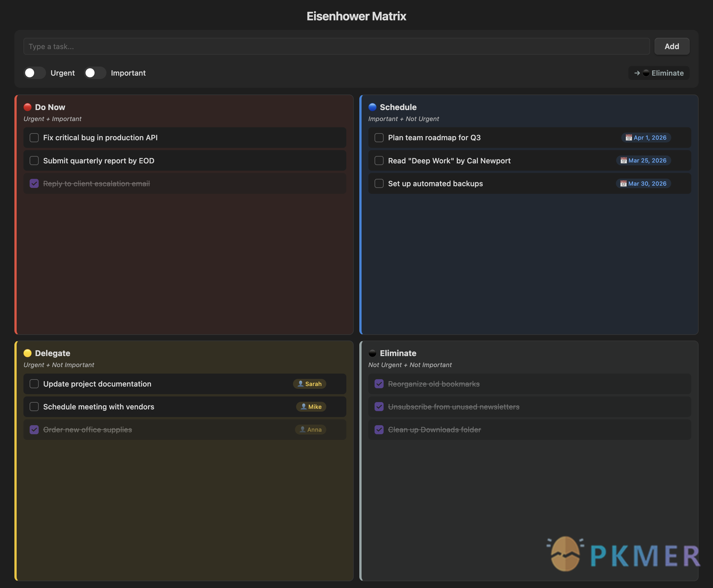Check off 'Plan team roadmap for Q3'
This screenshot has width=713, height=588.
(x=379, y=137)
